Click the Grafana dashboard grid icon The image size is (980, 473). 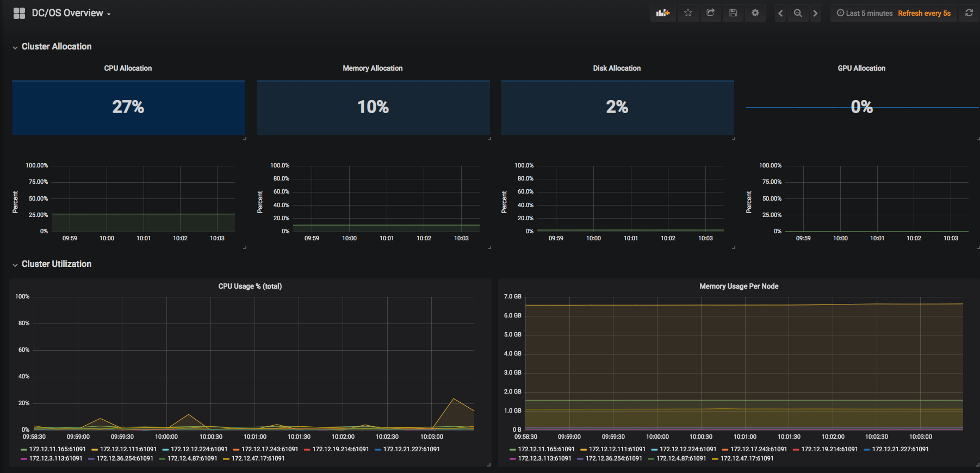click(19, 13)
